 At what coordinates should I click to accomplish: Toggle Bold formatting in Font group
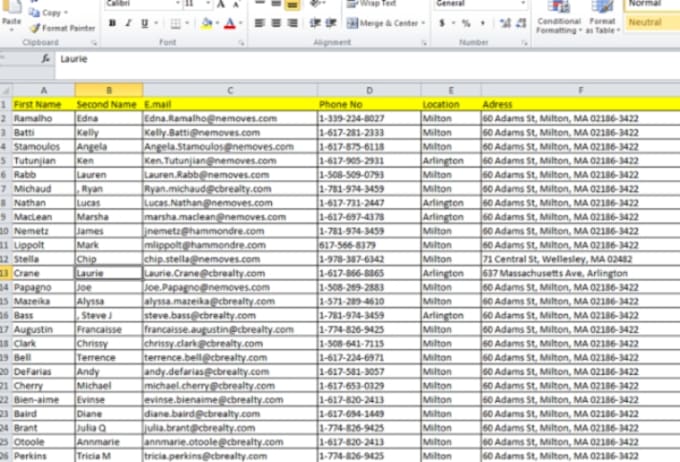[x=112, y=23]
